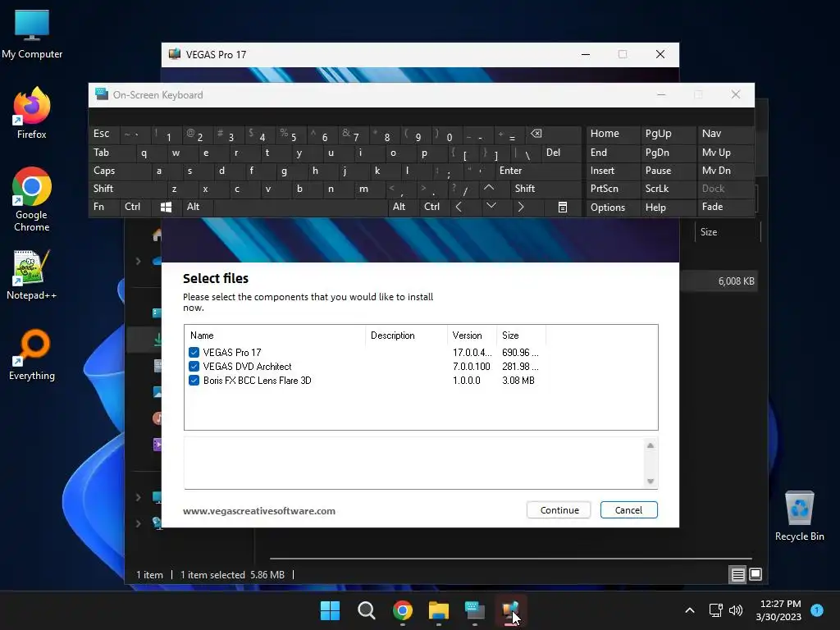Image resolution: width=840 pixels, height=630 pixels.
Task: Open Firefox desktop shortcut
Action: pos(32,113)
